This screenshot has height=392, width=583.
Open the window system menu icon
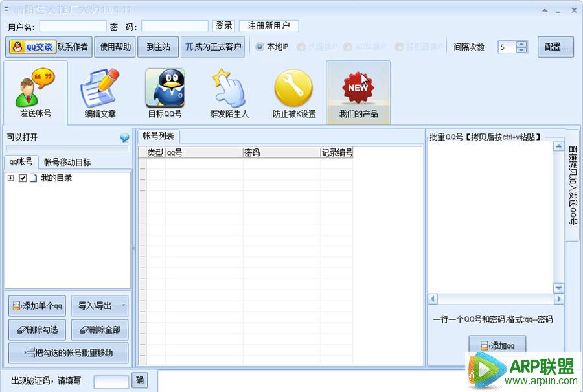pyautogui.click(x=6, y=8)
